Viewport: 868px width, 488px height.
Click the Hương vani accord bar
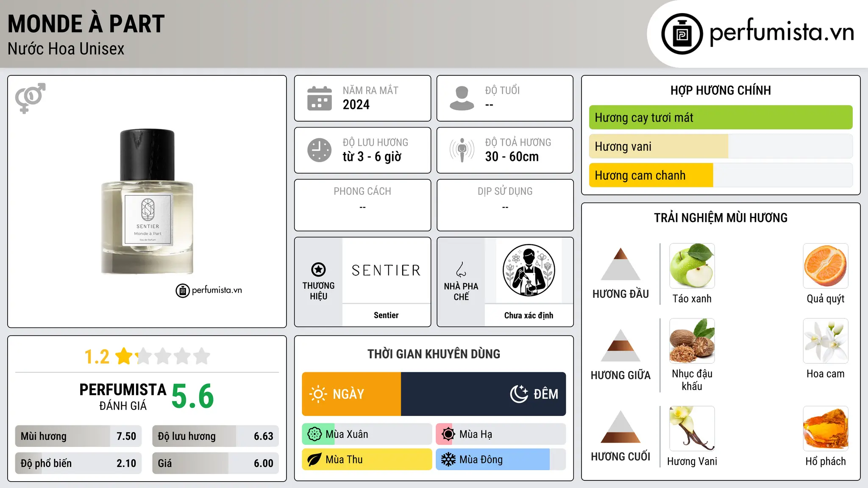721,146
